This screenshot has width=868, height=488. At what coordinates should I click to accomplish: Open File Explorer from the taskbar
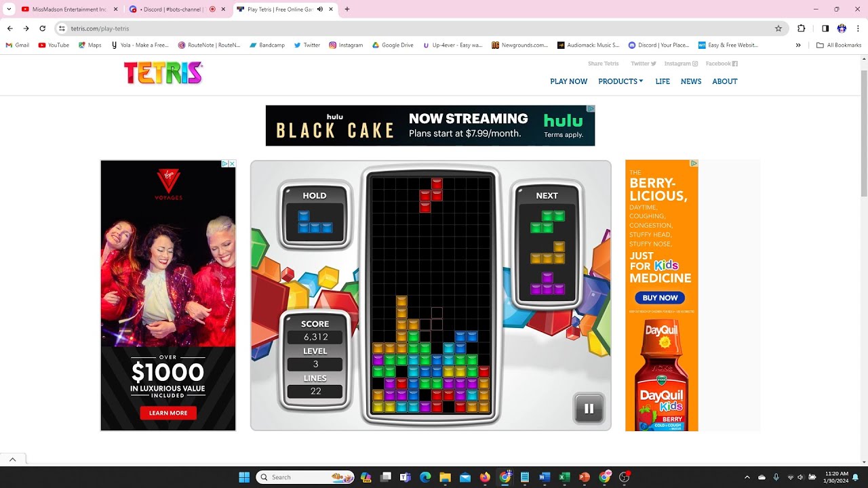[445, 477]
